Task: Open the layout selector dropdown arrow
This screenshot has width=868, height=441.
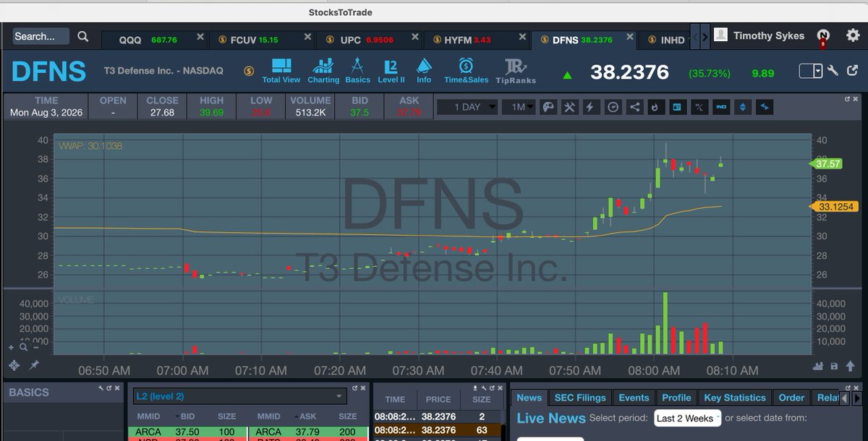Action: coord(818,71)
